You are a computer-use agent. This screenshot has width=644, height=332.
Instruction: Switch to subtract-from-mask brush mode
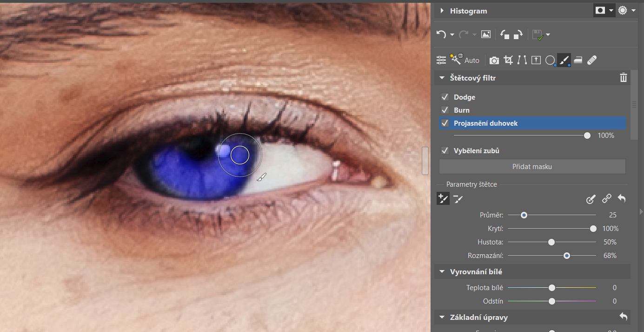coord(458,199)
